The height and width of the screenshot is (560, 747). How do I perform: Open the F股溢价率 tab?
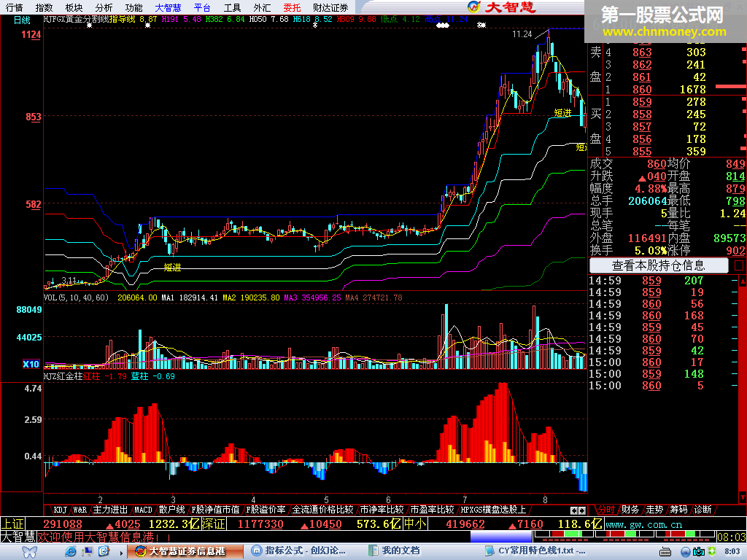pyautogui.click(x=266, y=510)
